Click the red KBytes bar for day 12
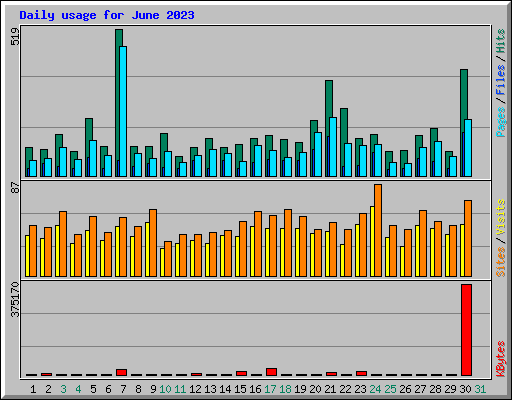This screenshot has height=400, width=512. click(196, 374)
